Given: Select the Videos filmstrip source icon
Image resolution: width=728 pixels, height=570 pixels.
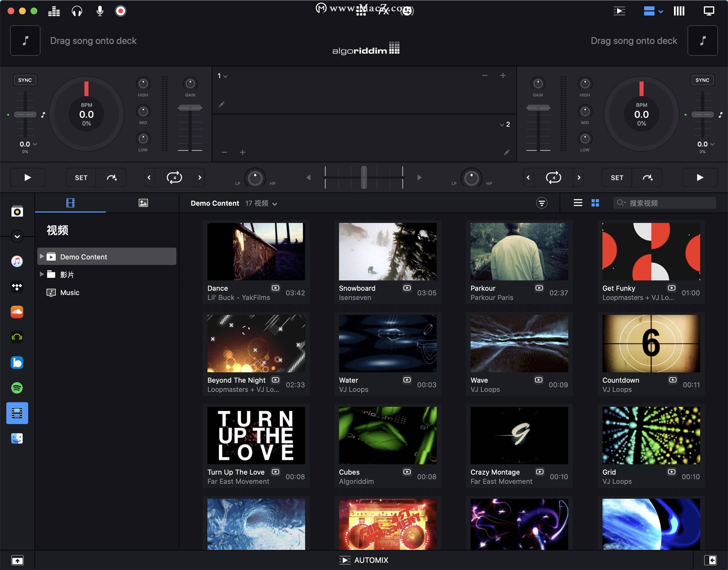Looking at the screenshot, I should pyautogui.click(x=17, y=413).
